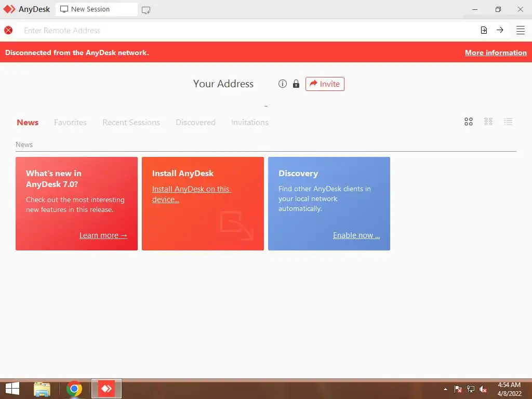532x399 pixels.
Task: Restore down the AnyDesk window
Action: point(498,9)
